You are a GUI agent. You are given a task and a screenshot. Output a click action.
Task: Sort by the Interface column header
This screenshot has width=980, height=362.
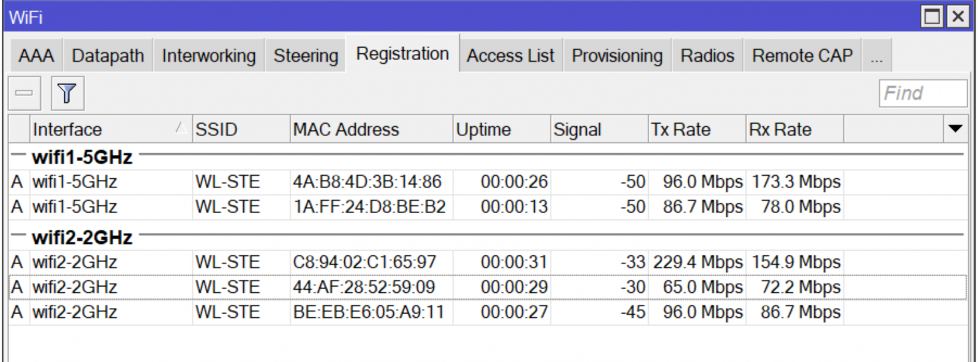[110, 129]
